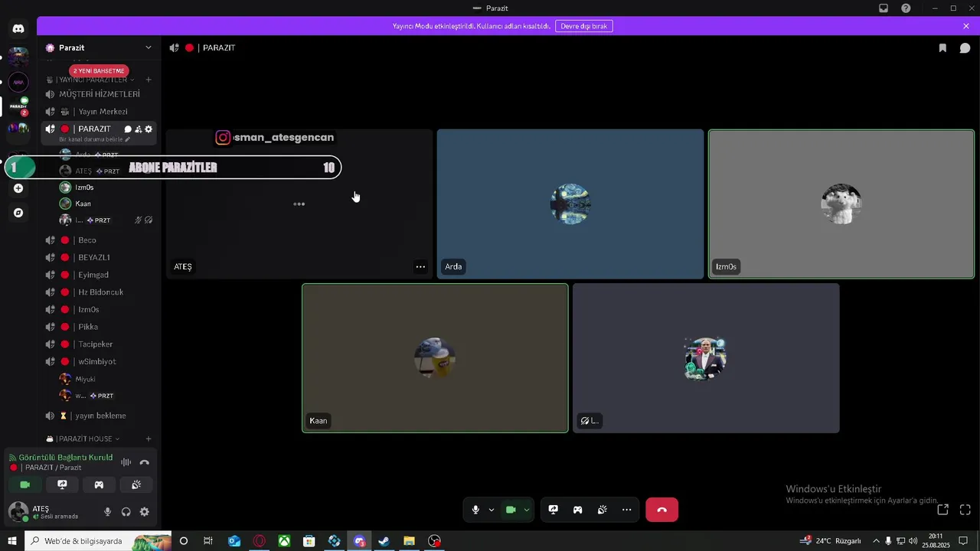Open the Task View button on the taskbar
The image size is (980, 551).
point(207,541)
